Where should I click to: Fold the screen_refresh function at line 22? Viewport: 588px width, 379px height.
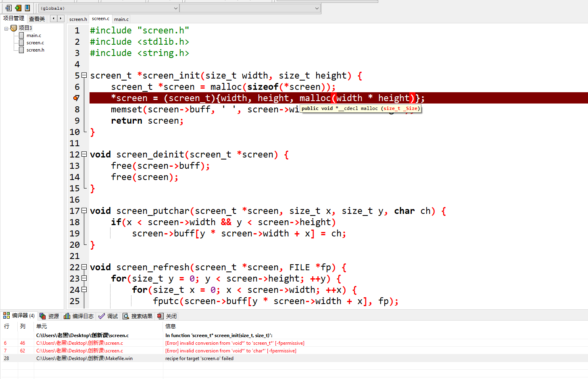84,267
